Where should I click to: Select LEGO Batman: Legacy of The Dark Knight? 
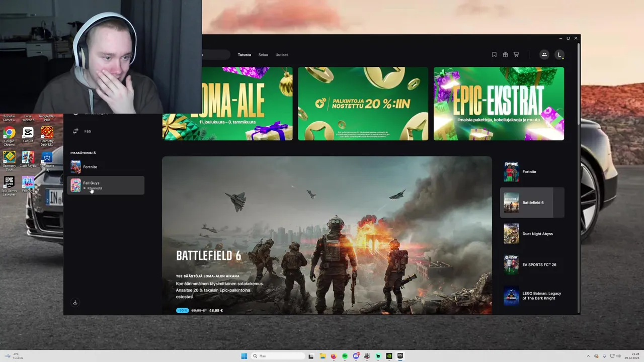[x=532, y=296]
